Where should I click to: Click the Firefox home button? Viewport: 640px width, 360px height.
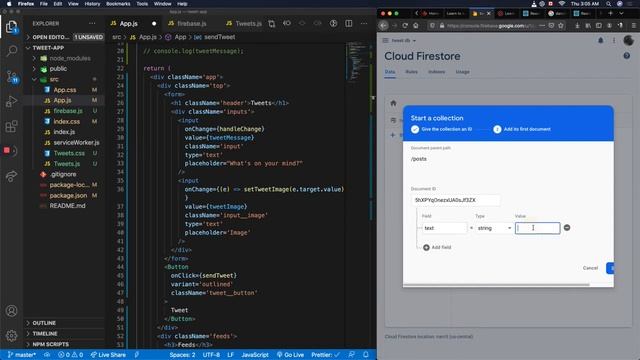point(416,25)
